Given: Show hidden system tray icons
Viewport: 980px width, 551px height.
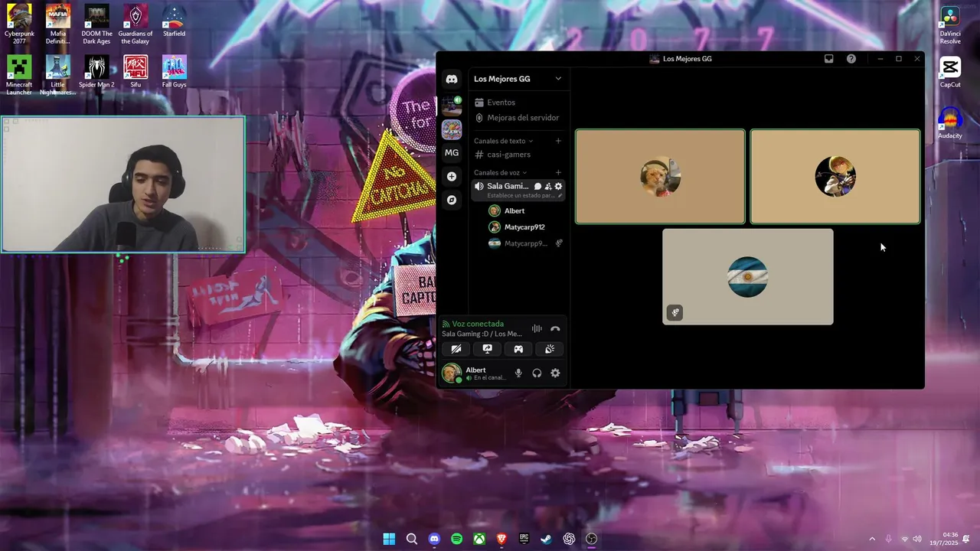Looking at the screenshot, I should coord(871,539).
